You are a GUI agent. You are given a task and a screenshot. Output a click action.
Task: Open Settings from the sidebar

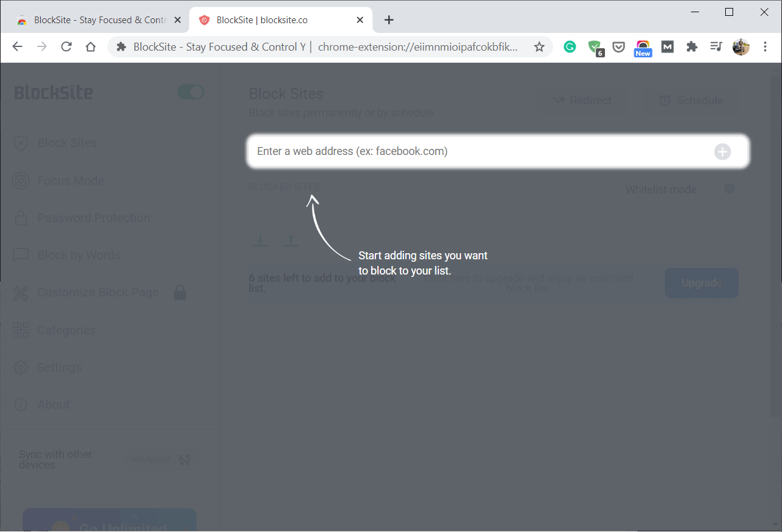coord(59,367)
